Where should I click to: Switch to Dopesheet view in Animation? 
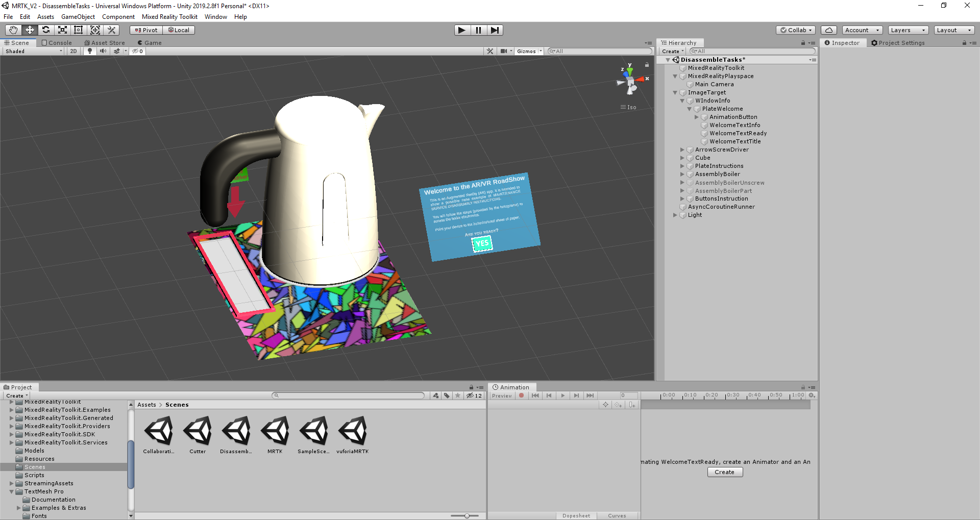point(576,516)
